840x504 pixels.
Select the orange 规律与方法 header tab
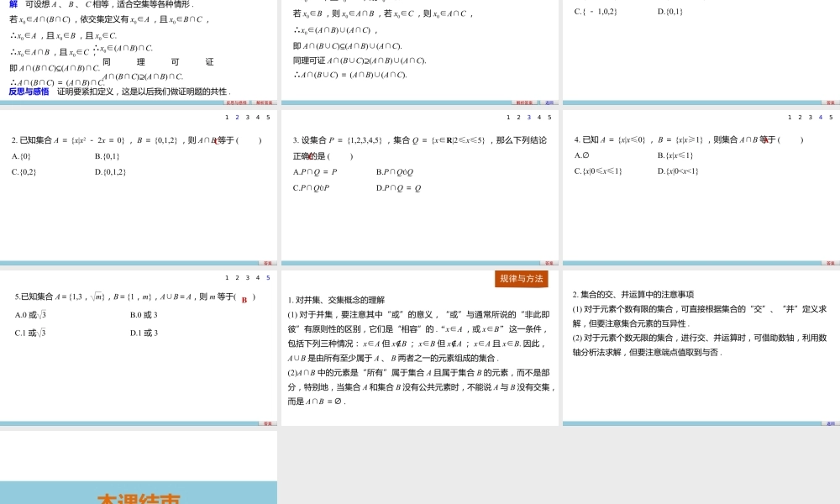521,279
